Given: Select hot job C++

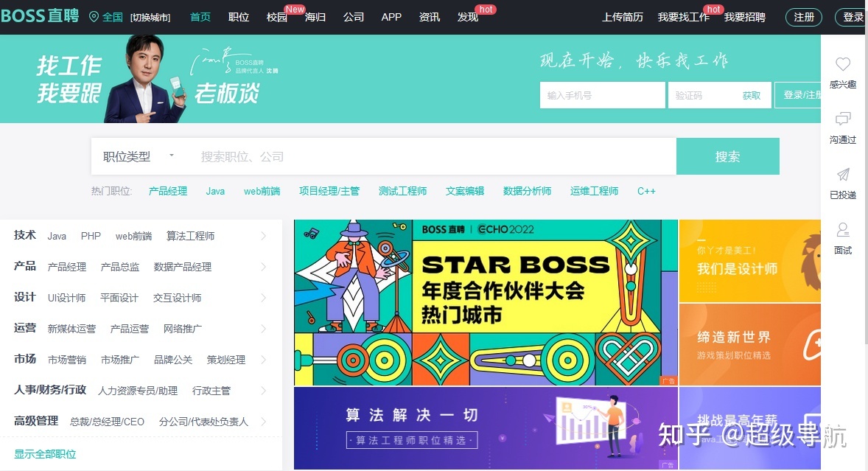Looking at the screenshot, I should (x=646, y=191).
